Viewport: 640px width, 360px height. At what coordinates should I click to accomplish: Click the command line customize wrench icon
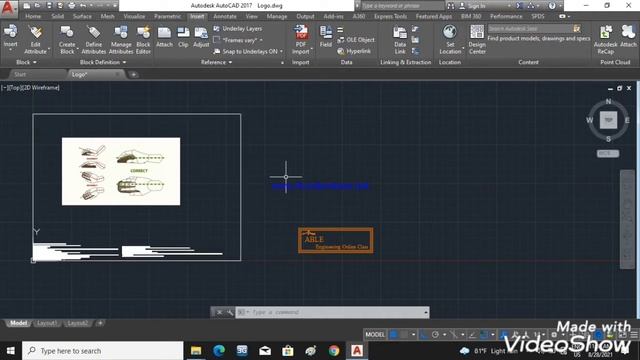[230, 312]
